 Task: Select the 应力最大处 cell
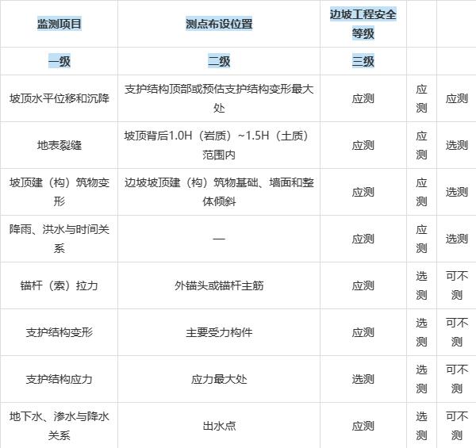219,379
